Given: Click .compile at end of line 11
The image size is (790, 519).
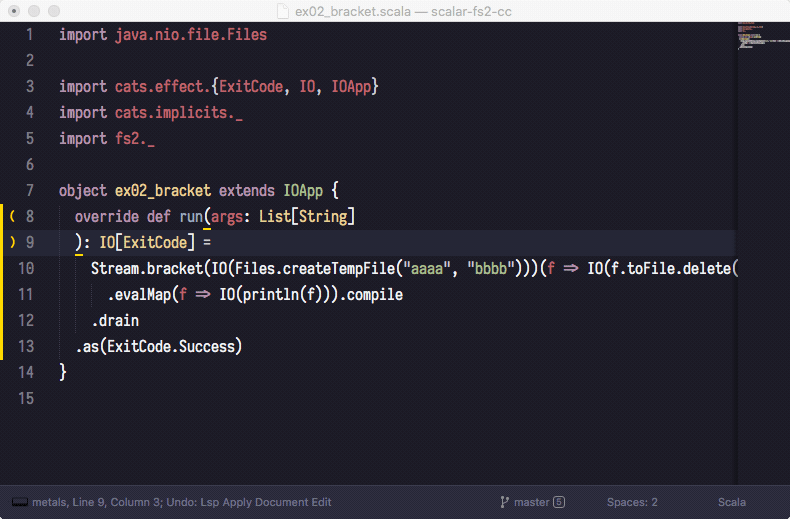Looking at the screenshot, I should [371, 295].
